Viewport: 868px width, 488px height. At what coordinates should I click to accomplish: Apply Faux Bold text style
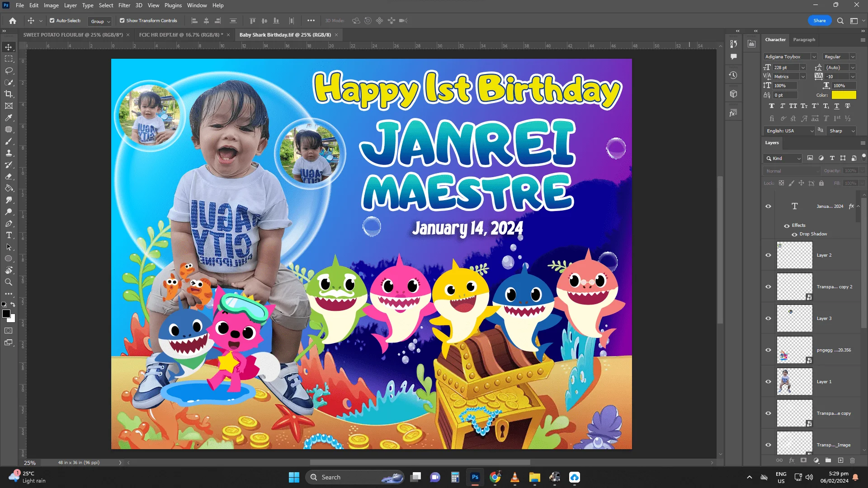(772, 106)
